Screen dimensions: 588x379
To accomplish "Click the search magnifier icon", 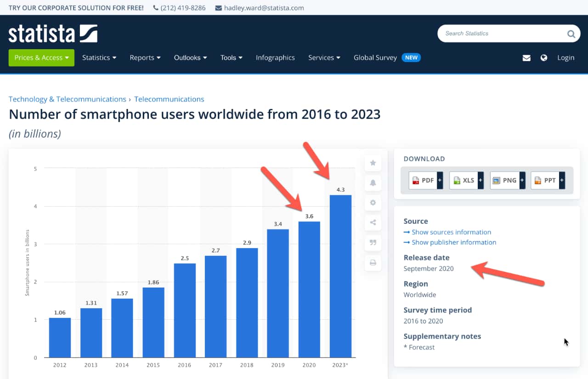I will tap(571, 34).
